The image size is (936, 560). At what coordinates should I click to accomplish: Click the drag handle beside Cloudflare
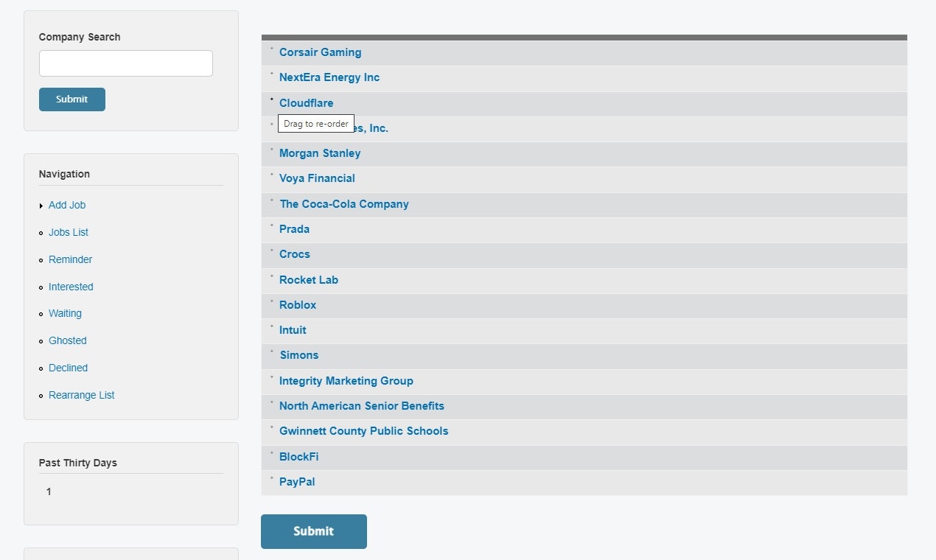coord(271,99)
